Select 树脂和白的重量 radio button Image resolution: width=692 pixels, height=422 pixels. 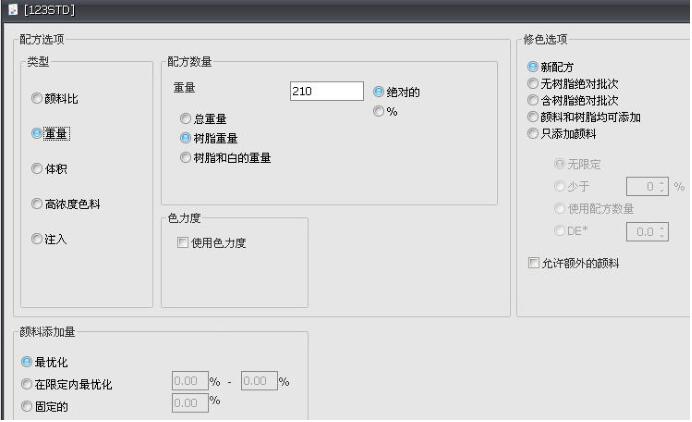[185, 157]
